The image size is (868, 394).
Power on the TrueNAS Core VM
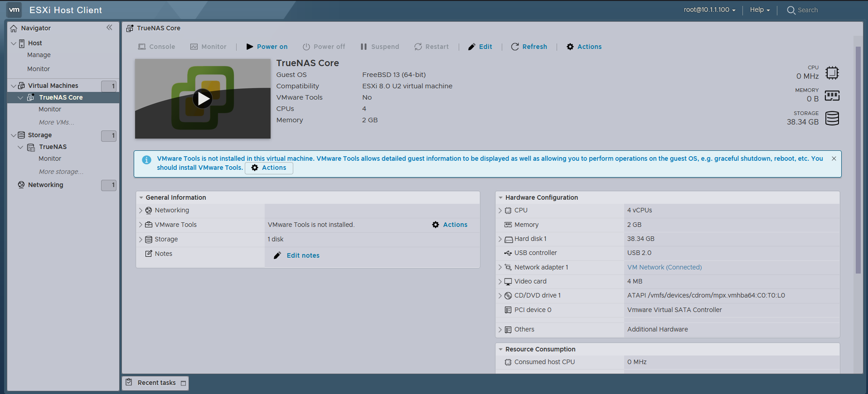click(267, 47)
